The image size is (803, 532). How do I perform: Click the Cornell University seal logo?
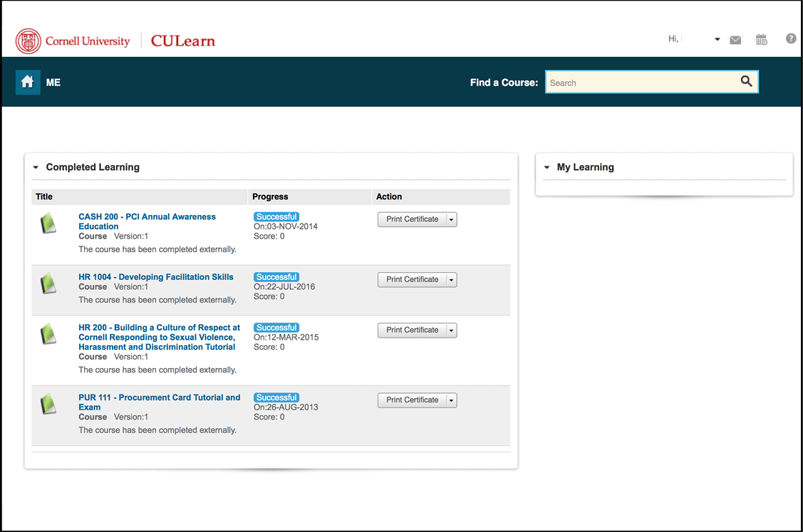tap(26, 40)
